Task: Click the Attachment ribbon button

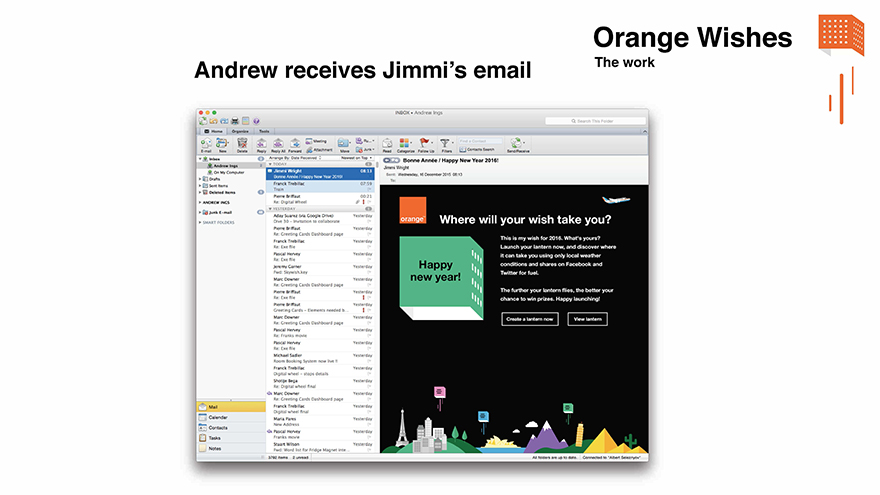Action: point(319,150)
